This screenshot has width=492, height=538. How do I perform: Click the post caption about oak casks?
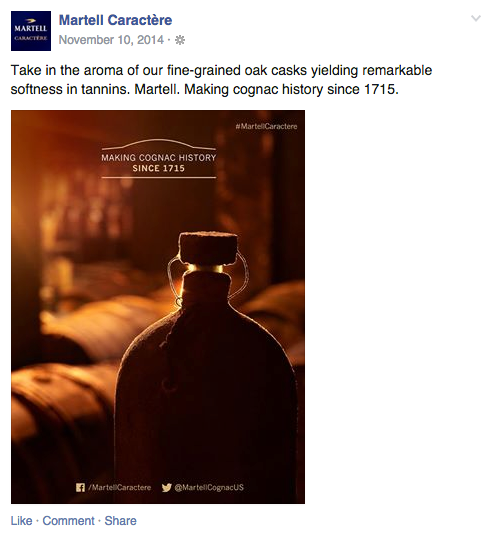point(221,80)
